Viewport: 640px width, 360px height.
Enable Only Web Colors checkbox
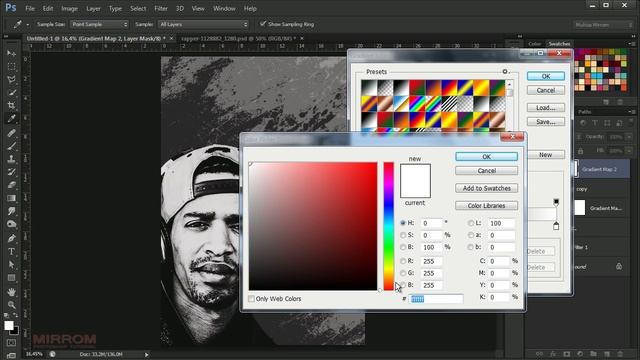coord(251,299)
